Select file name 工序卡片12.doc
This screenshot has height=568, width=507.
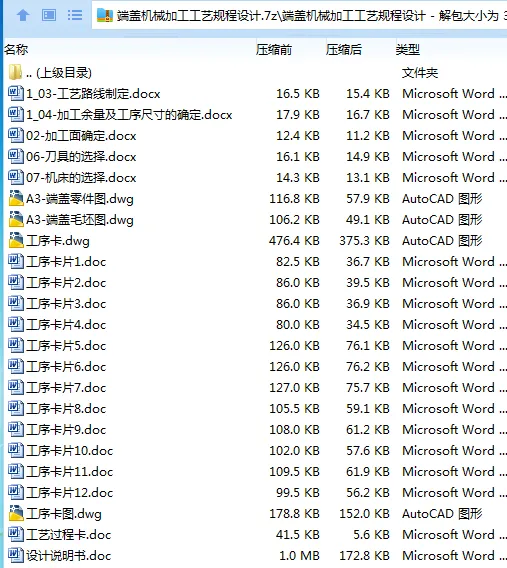70,493
